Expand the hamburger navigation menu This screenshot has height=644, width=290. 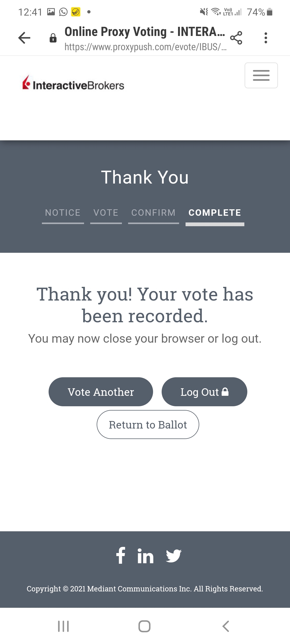261,75
